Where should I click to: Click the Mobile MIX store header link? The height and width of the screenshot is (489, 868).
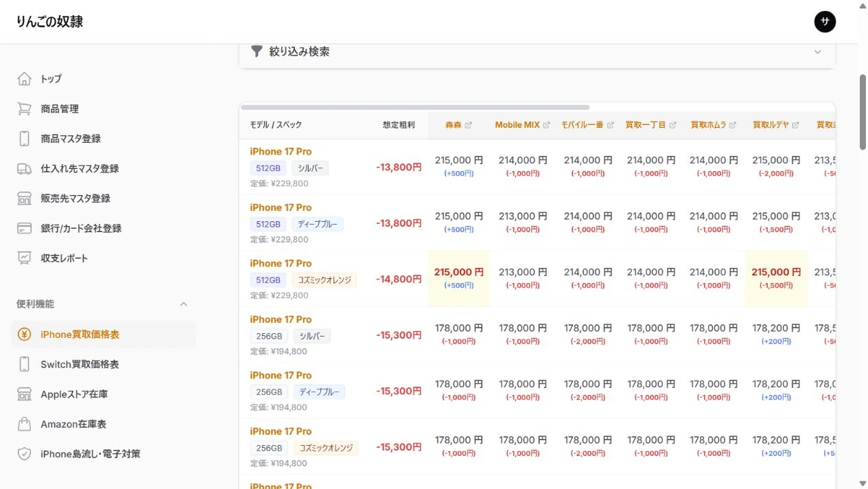(x=517, y=125)
